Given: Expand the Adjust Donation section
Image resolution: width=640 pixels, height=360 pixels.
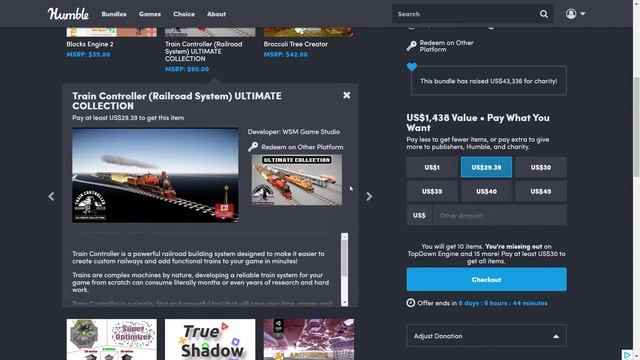Looking at the screenshot, I should 486,336.
